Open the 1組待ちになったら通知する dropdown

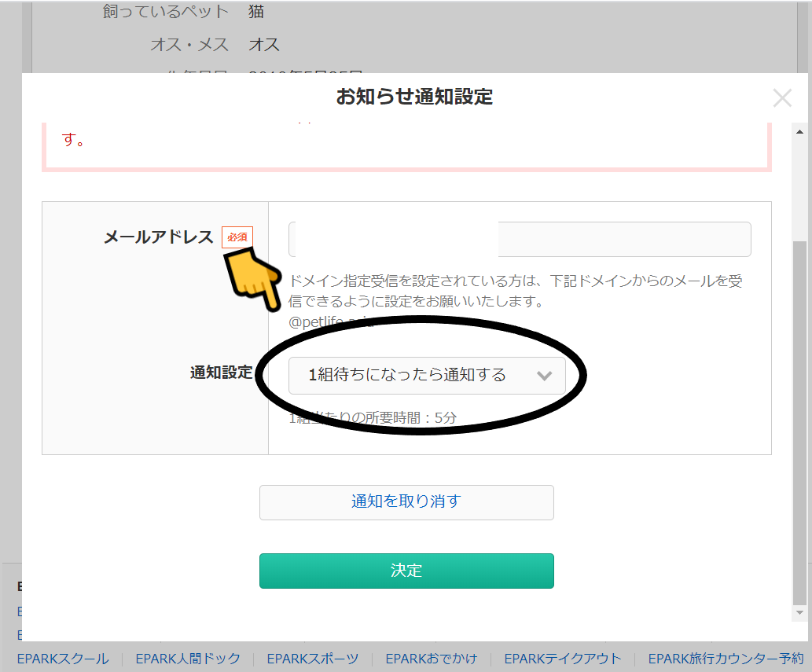(x=426, y=376)
